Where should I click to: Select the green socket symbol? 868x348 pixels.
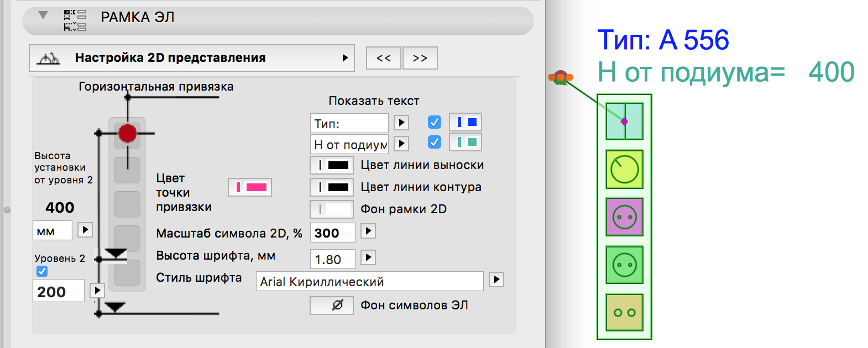(624, 265)
